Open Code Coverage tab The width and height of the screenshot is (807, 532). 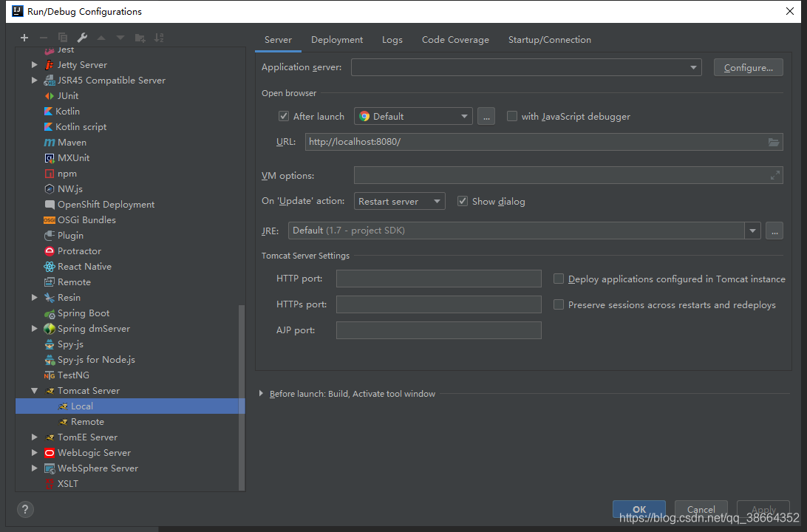click(455, 40)
